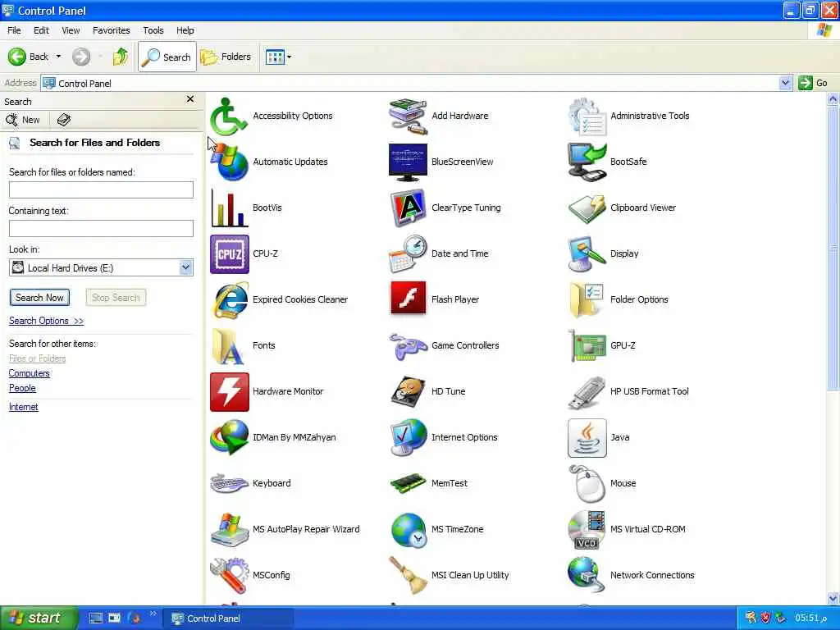Expand the Look in drive dropdown
Image resolution: width=840 pixels, height=630 pixels.
coord(186,267)
